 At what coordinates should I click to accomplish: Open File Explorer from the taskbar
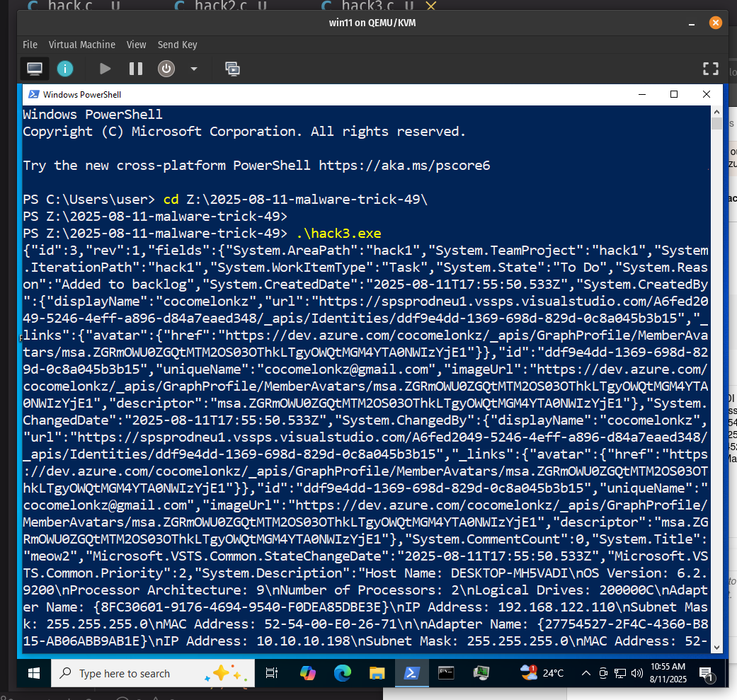click(377, 674)
